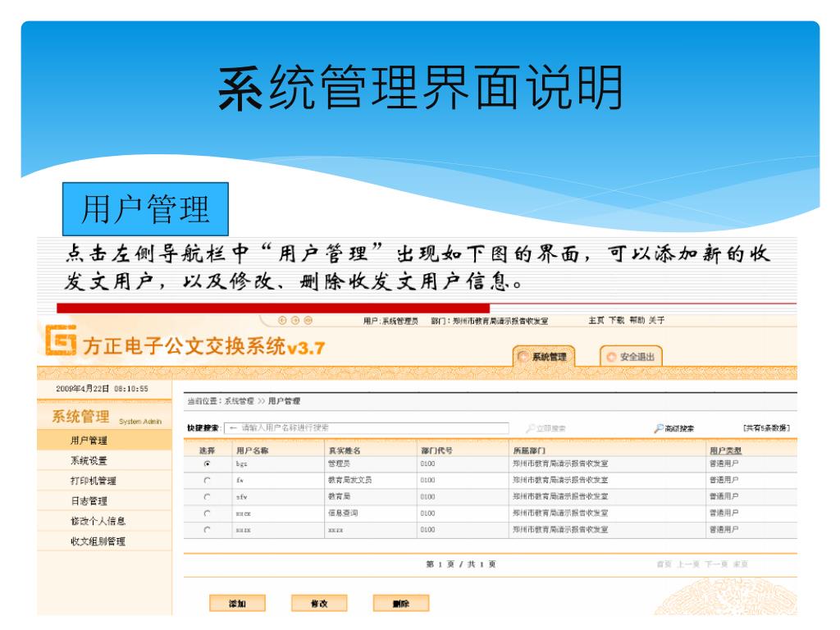Open 系统设置 in the left navigation
The width and height of the screenshot is (840, 630).
click(89, 461)
